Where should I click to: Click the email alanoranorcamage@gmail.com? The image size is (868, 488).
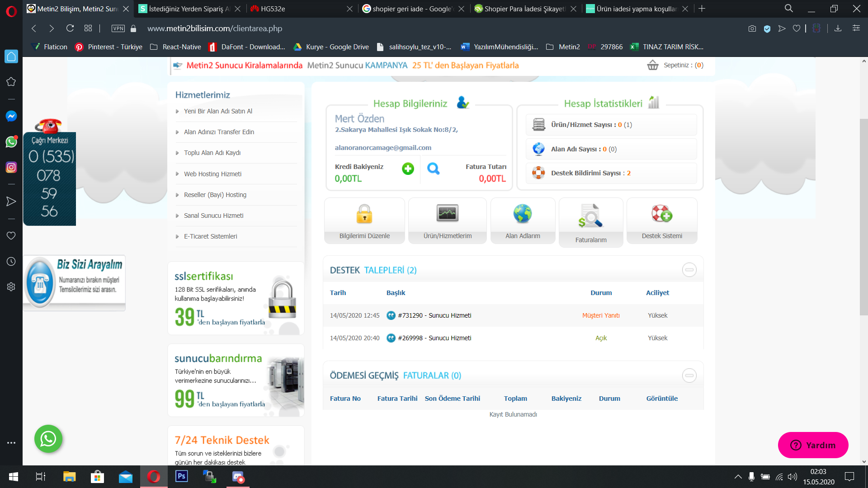pos(383,148)
